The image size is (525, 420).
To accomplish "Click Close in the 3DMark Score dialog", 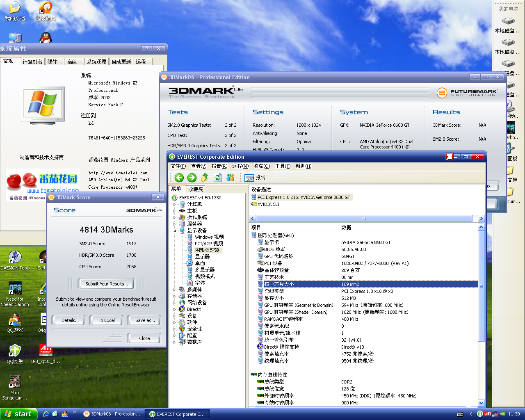I will click(144, 338).
